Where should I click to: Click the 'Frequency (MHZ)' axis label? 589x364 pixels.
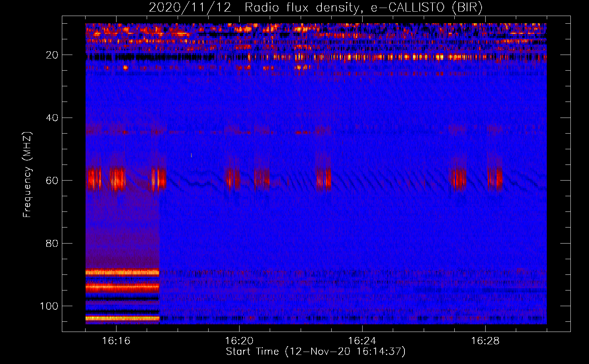point(27,174)
